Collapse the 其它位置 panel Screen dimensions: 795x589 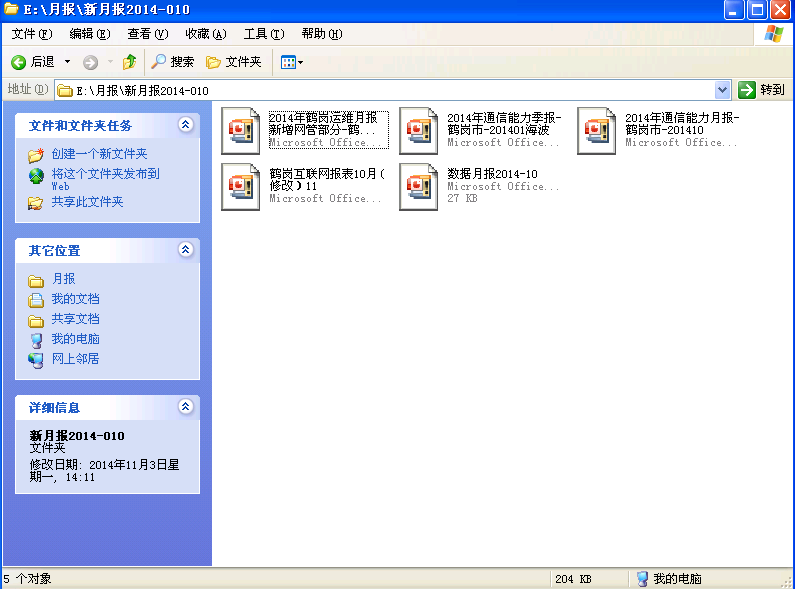(x=186, y=249)
